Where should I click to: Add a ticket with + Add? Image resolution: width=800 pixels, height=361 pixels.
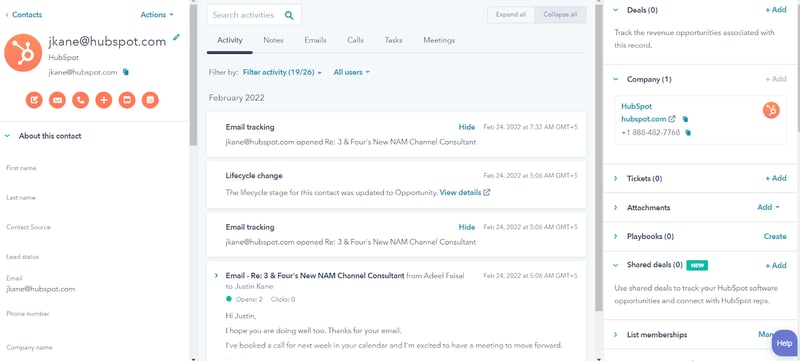click(x=776, y=178)
